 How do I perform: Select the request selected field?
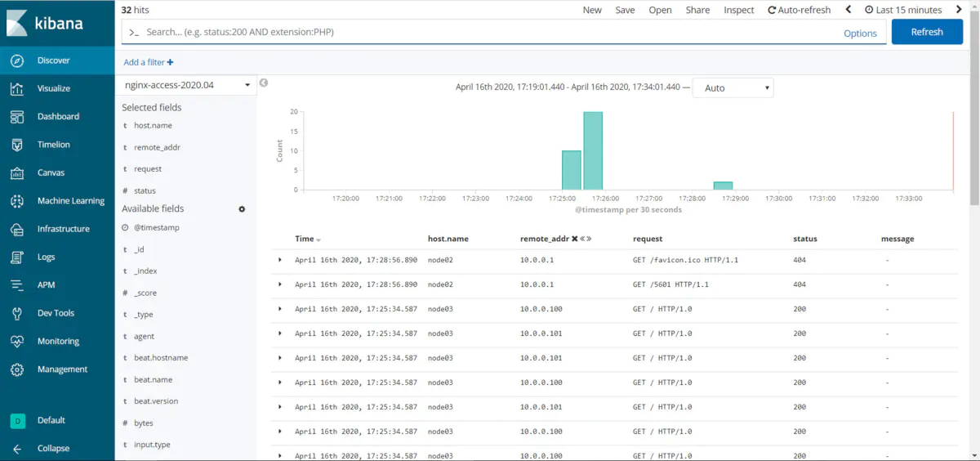pyautogui.click(x=148, y=169)
